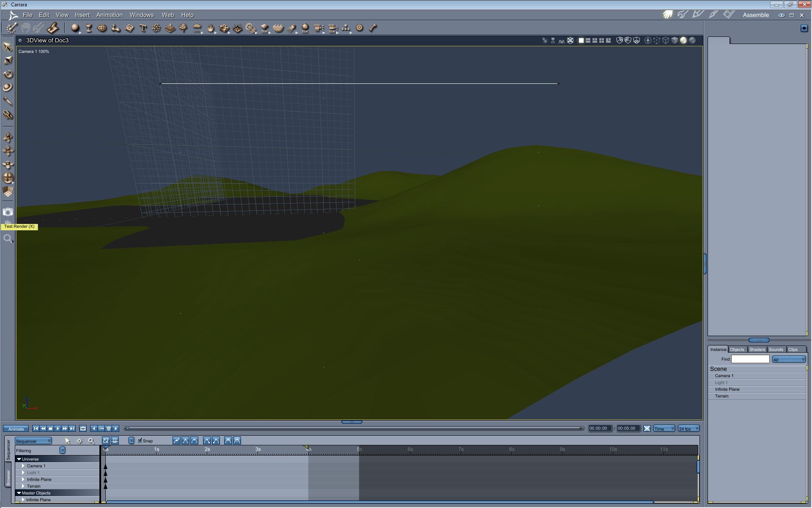Insert a plant tree object
This screenshot has height=508, width=812.
click(x=183, y=28)
